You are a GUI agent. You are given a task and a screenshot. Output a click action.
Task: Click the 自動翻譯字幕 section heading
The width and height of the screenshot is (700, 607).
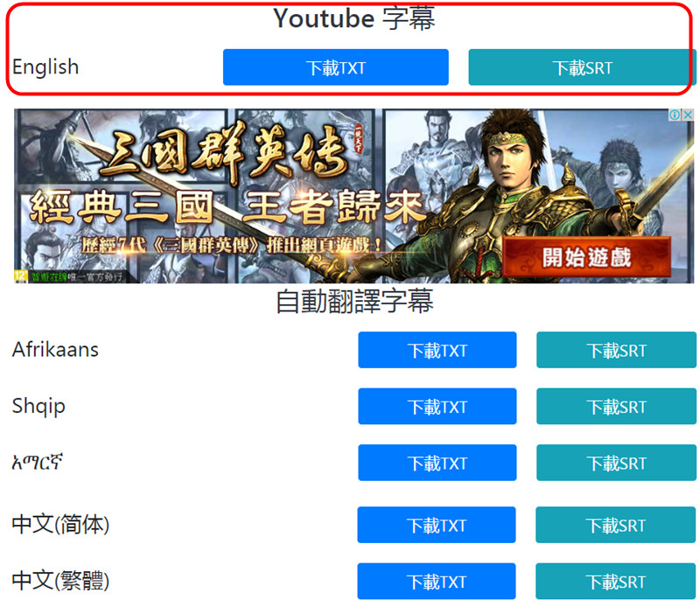tap(354, 301)
